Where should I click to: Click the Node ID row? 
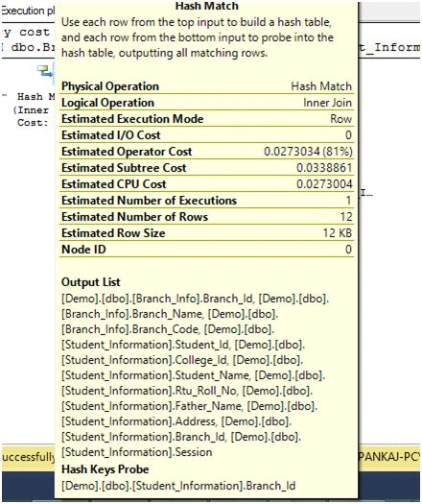207,250
